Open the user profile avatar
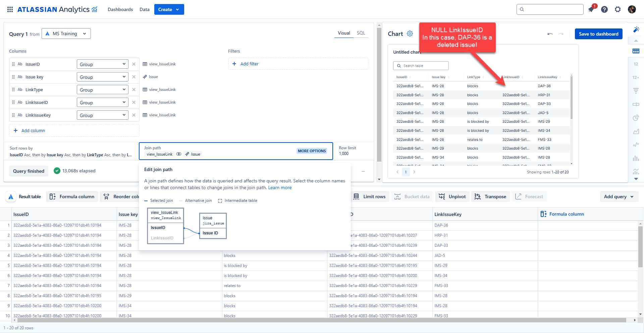This screenshot has width=644, height=333. (x=632, y=9)
